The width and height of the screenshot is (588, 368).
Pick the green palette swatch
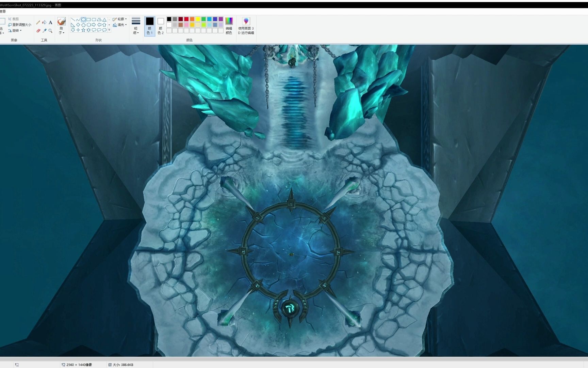pos(203,19)
